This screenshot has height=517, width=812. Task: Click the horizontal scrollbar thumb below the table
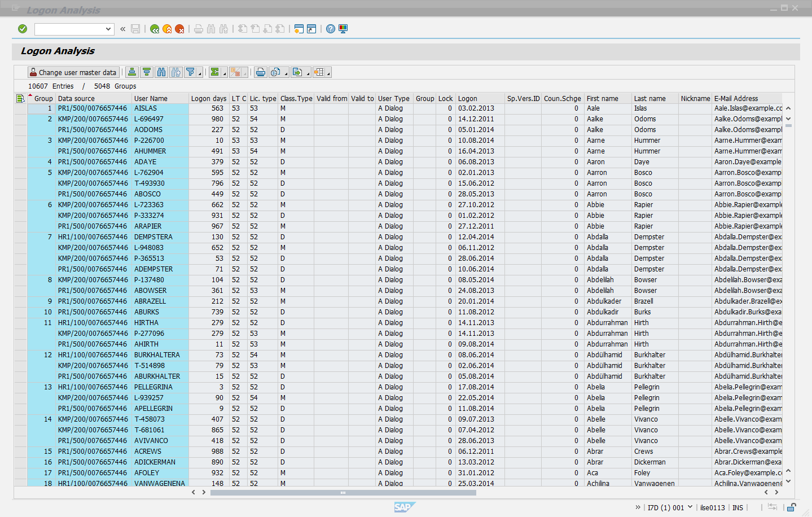tap(343, 492)
